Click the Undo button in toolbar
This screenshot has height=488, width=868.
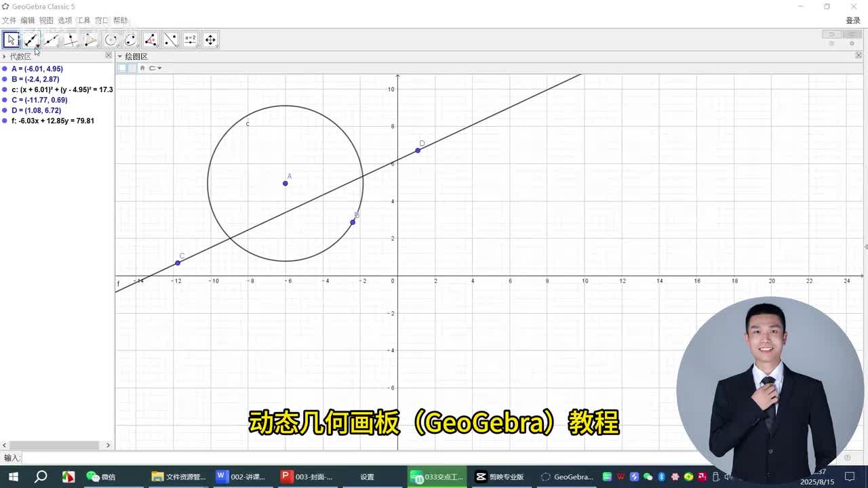pyautogui.click(x=831, y=34)
